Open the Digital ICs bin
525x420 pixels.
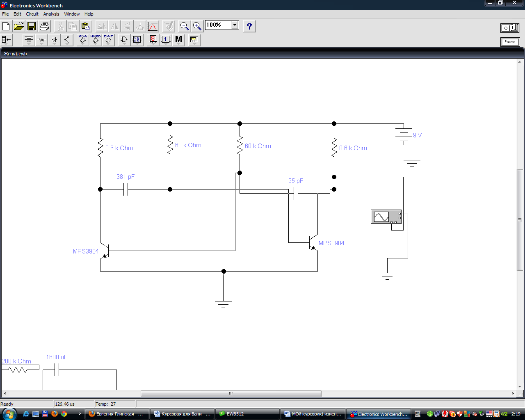click(x=108, y=40)
